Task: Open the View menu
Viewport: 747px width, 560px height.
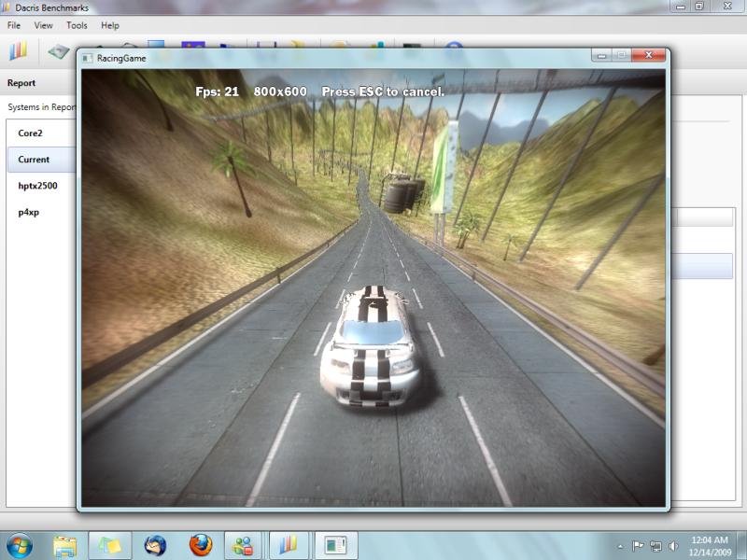Action: point(43,25)
